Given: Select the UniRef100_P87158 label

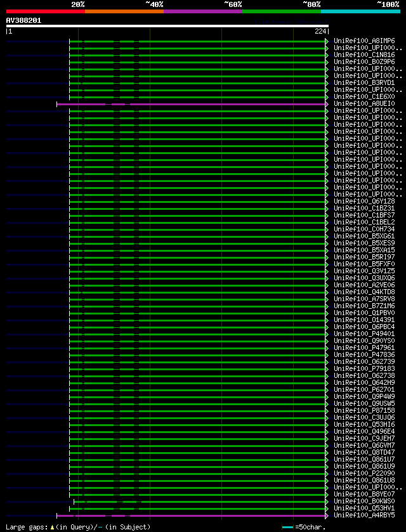Looking at the screenshot, I should pos(364,411).
